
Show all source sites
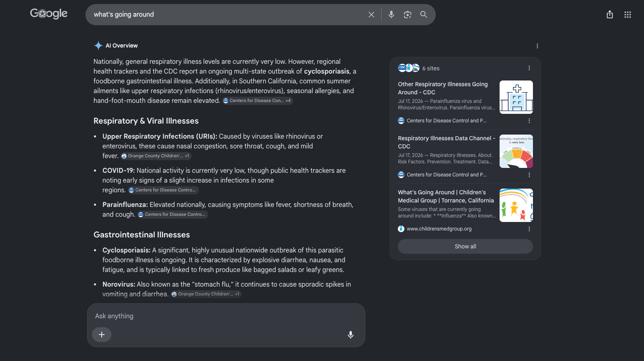(465, 246)
